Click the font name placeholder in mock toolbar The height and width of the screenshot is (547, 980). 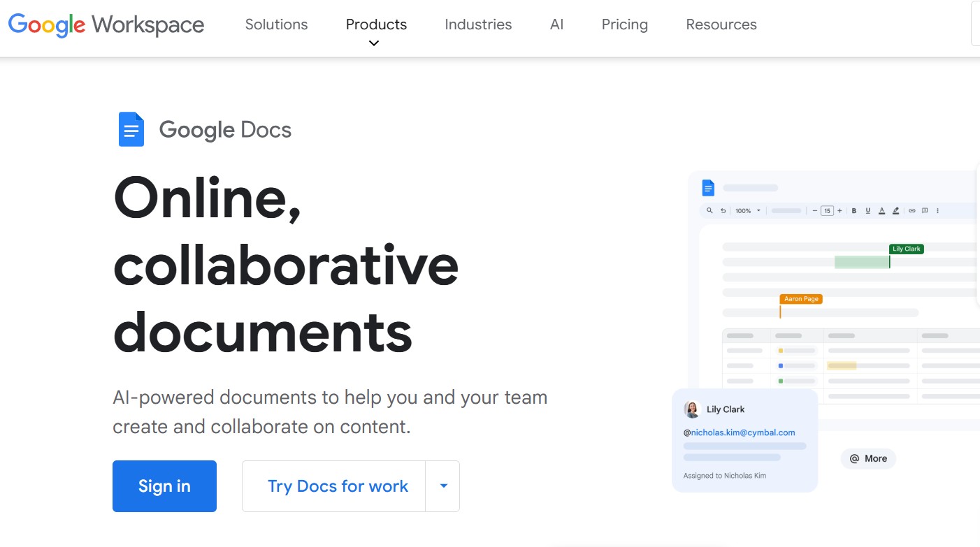pyautogui.click(x=786, y=210)
